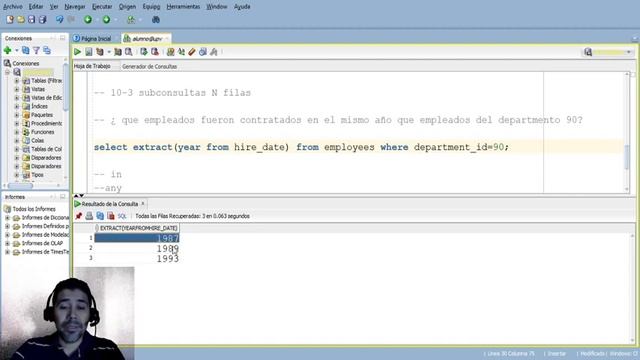The height and width of the screenshot is (360, 640).
Task: Open the Explain Plan dropdown arrow
Action: point(109,52)
